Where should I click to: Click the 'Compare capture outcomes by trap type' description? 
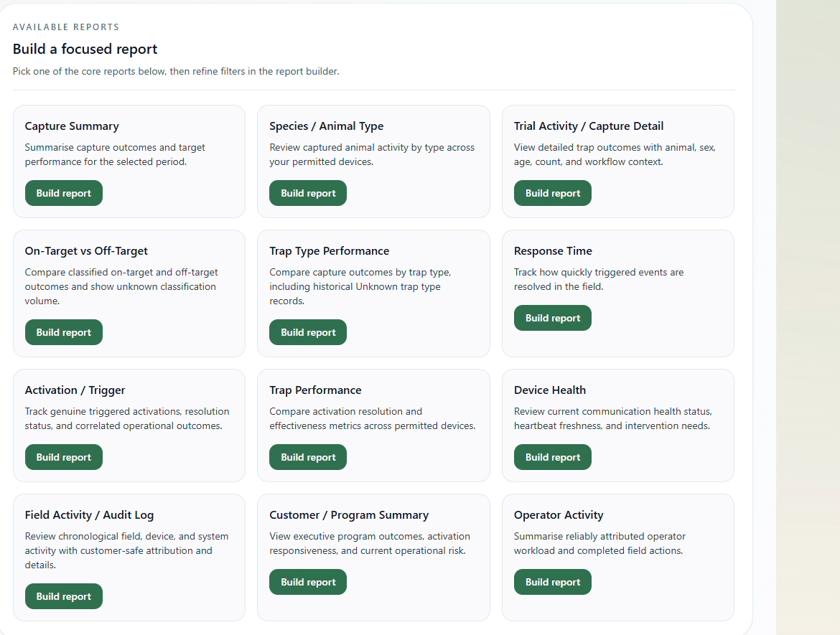pos(360,286)
